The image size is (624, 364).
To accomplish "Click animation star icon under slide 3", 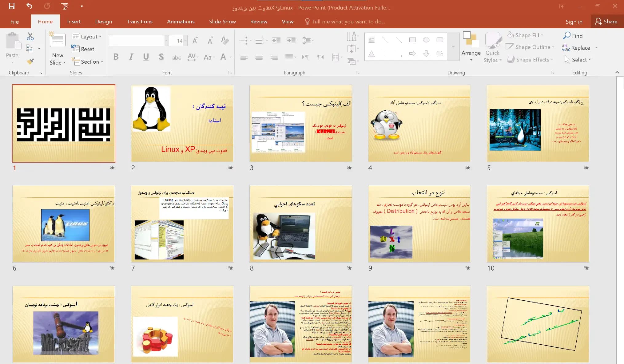I will (349, 168).
